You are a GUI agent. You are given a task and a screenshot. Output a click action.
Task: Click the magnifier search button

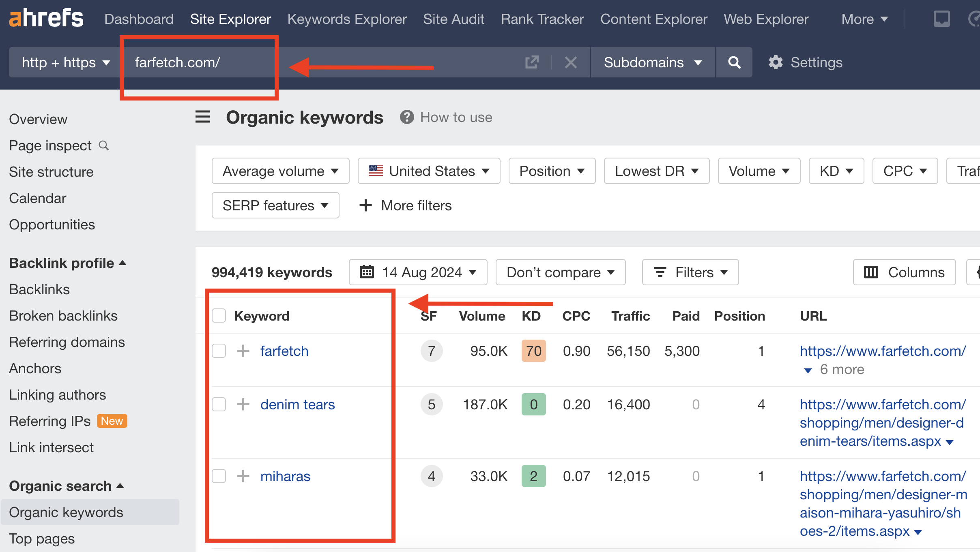pos(734,62)
